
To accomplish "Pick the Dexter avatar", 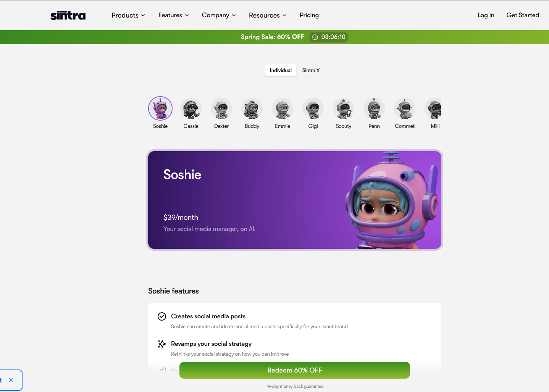I will click(x=221, y=108).
